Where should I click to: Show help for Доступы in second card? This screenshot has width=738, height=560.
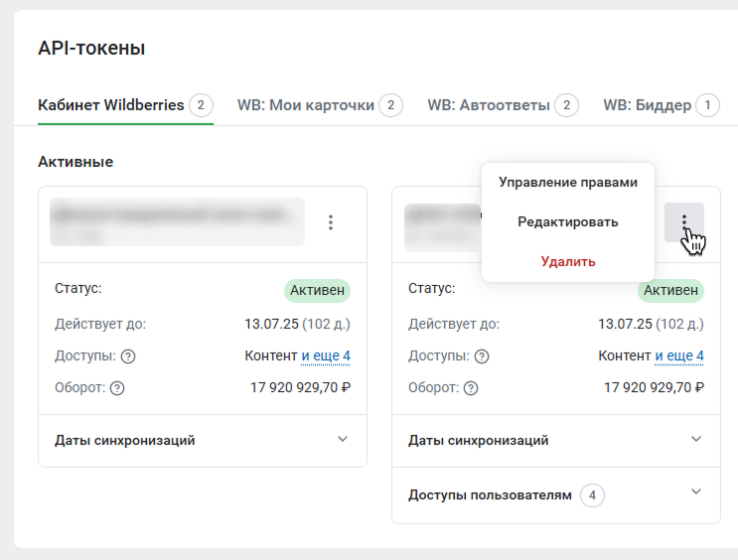(x=482, y=356)
